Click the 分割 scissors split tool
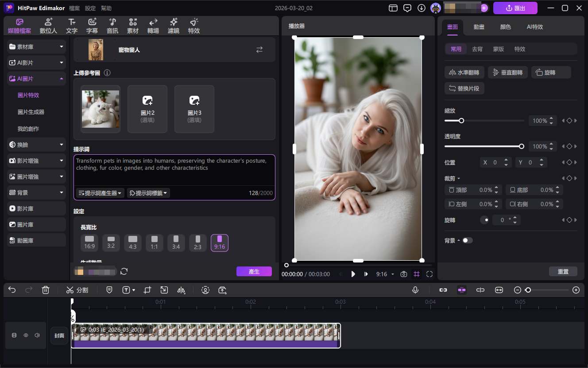Screen dimensions: 588x368 click(77, 290)
